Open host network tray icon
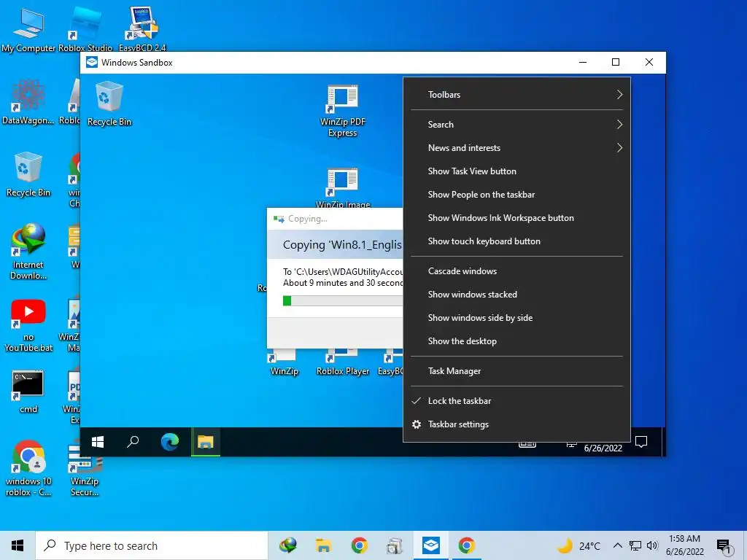The width and height of the screenshot is (747, 560). pyautogui.click(x=635, y=545)
